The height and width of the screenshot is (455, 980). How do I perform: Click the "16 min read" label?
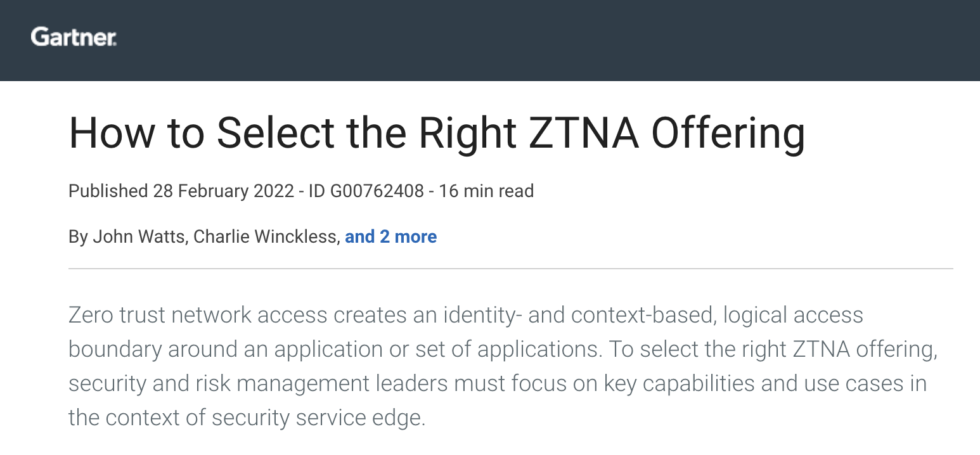click(x=486, y=191)
